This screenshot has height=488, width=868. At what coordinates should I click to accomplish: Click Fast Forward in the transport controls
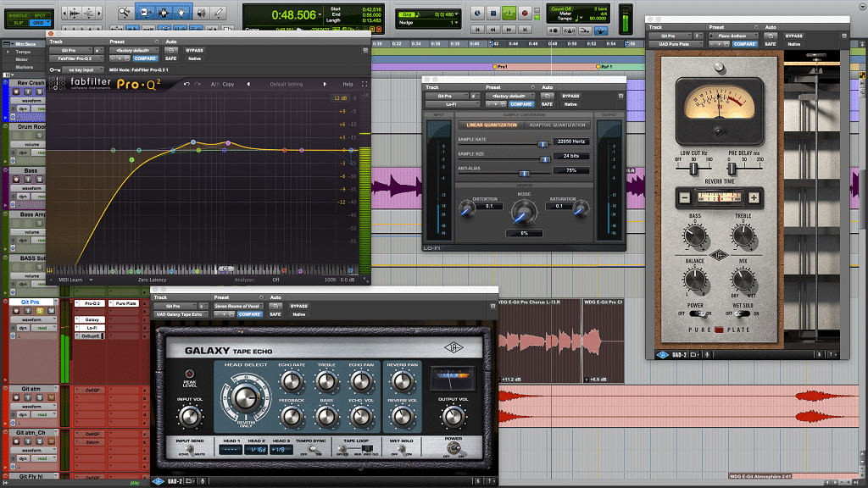point(509,30)
